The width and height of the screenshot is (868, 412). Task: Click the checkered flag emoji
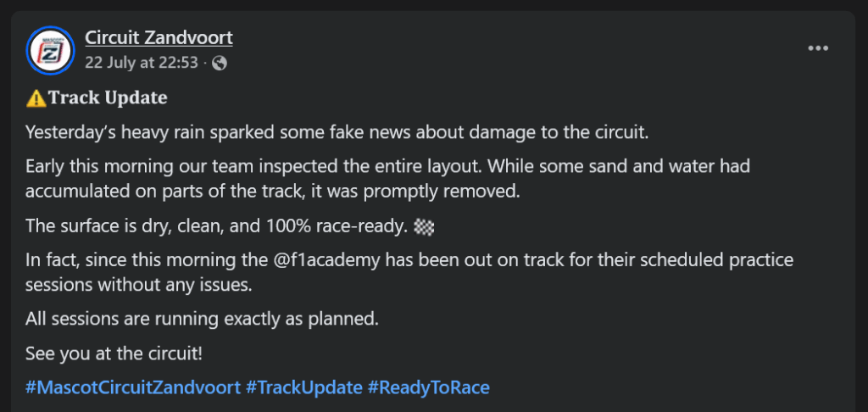click(x=426, y=227)
